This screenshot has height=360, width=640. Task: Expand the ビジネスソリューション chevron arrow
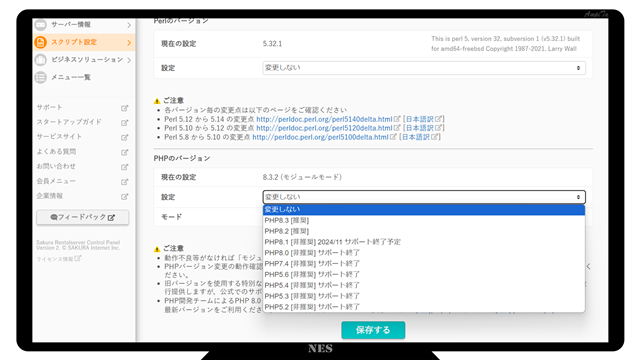pos(129,60)
